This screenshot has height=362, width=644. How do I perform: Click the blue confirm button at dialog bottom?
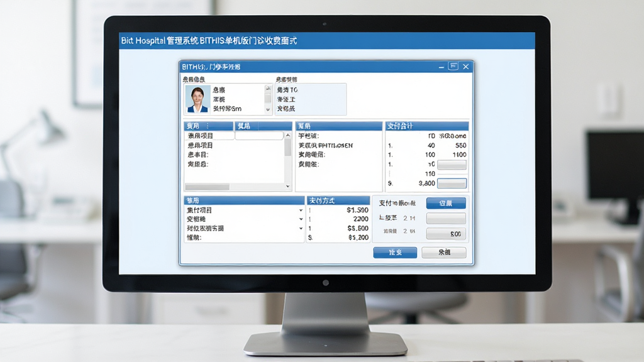tap(395, 253)
